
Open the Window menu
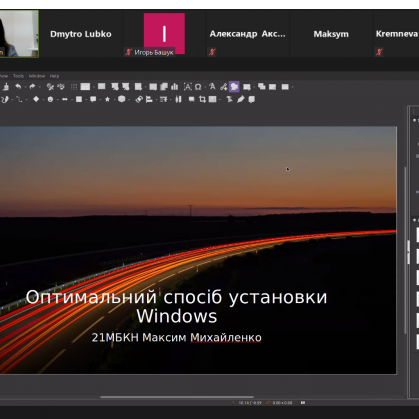point(37,76)
